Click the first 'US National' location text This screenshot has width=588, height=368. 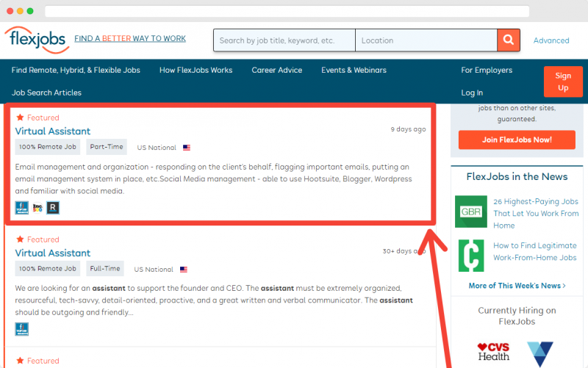[x=157, y=148]
